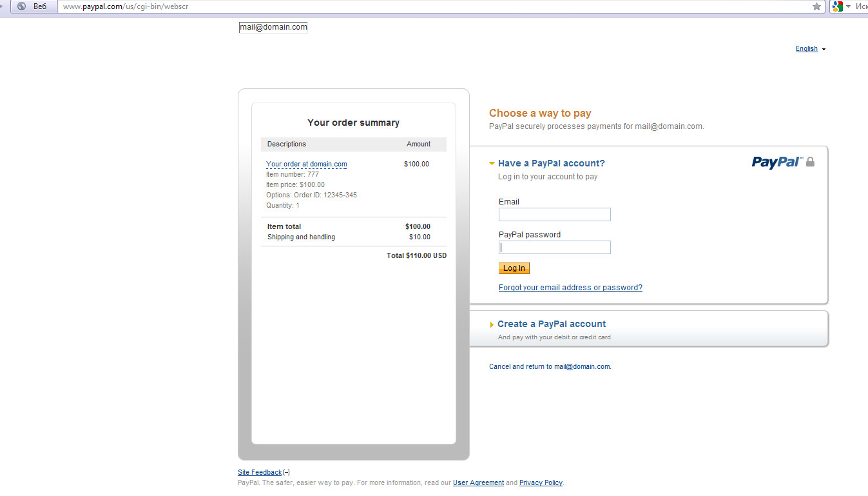Click the Log In button
Image resolution: width=868 pixels, height=496 pixels.
coord(514,268)
